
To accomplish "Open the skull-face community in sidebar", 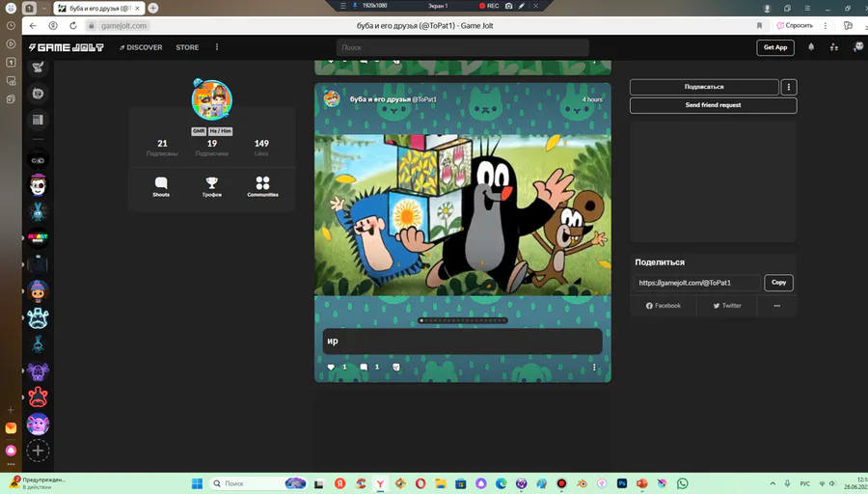I will point(38,185).
